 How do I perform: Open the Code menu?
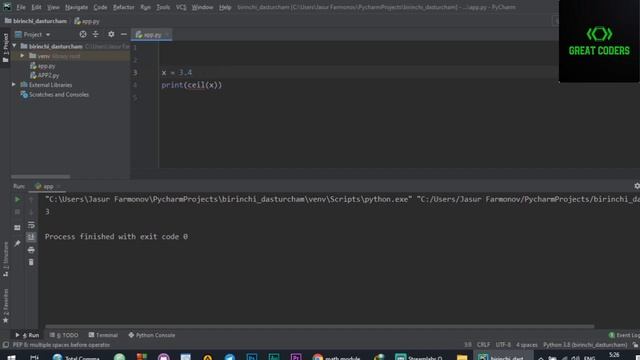tap(100, 7)
